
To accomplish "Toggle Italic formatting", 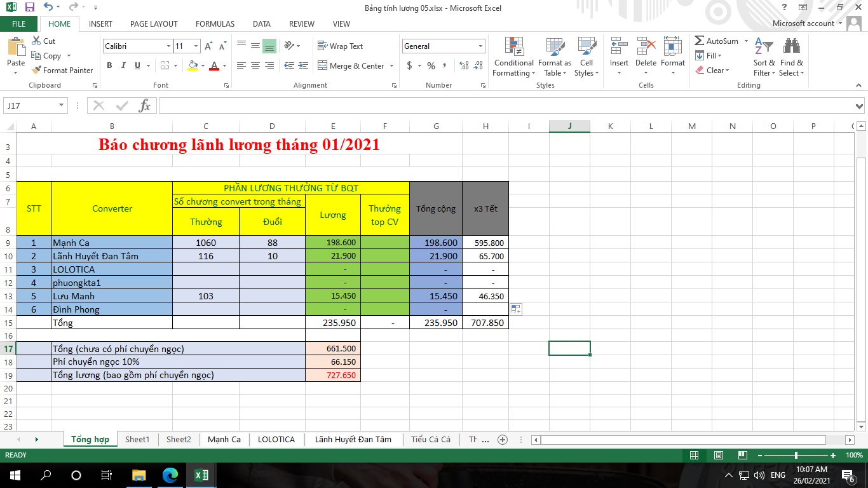I will pos(123,65).
